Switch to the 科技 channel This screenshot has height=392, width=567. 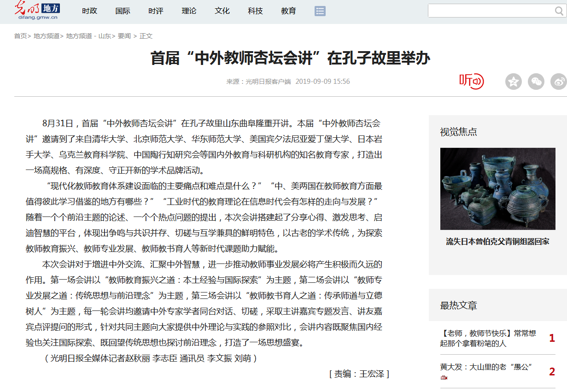click(x=256, y=11)
